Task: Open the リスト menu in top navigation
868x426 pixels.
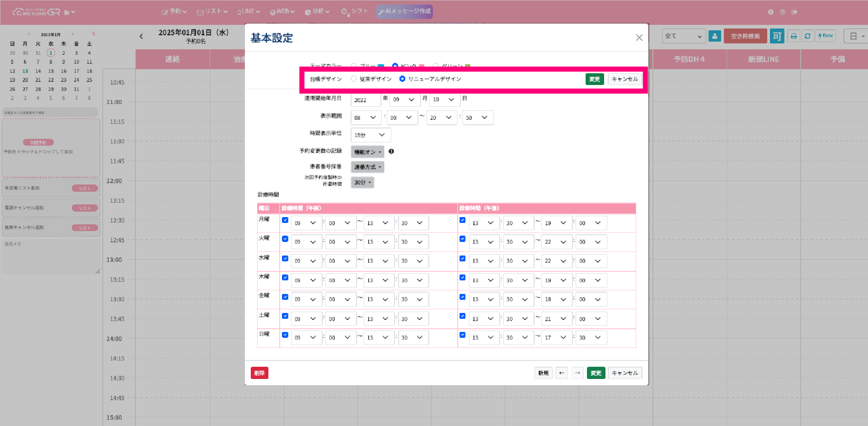Action: (212, 12)
